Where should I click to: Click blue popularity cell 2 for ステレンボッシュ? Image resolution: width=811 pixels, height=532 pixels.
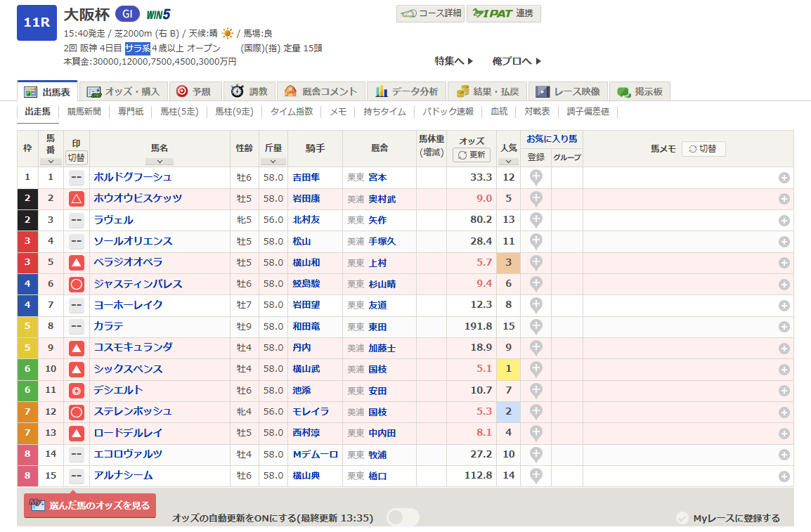pyautogui.click(x=508, y=412)
